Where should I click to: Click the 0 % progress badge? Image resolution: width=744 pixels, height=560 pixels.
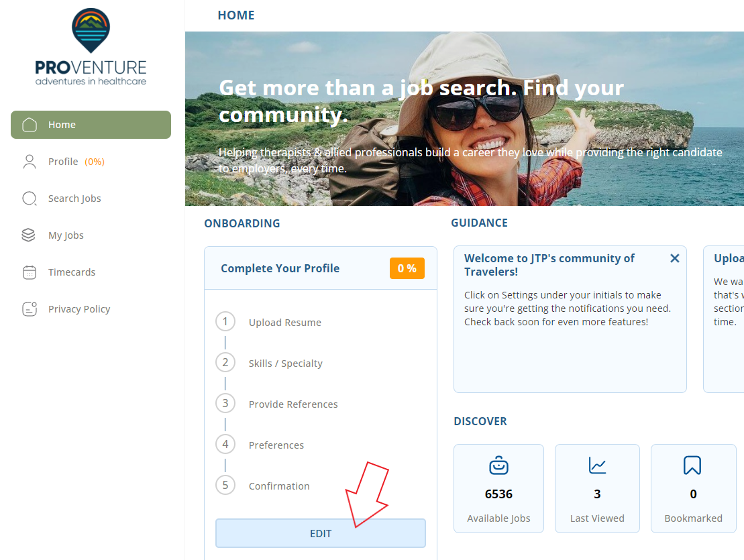point(407,267)
